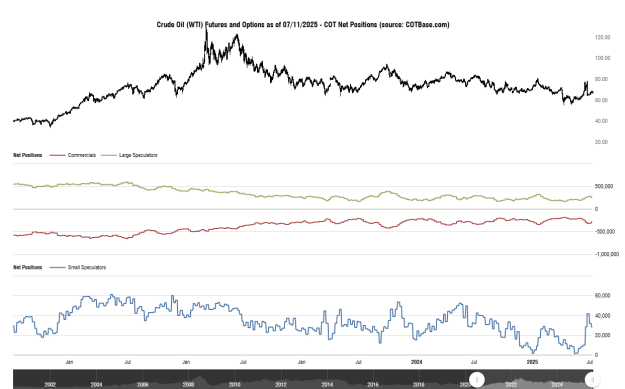Screen dimensions: 625x389
Task: Jump the navigator to year 2012
Action: 281,385
